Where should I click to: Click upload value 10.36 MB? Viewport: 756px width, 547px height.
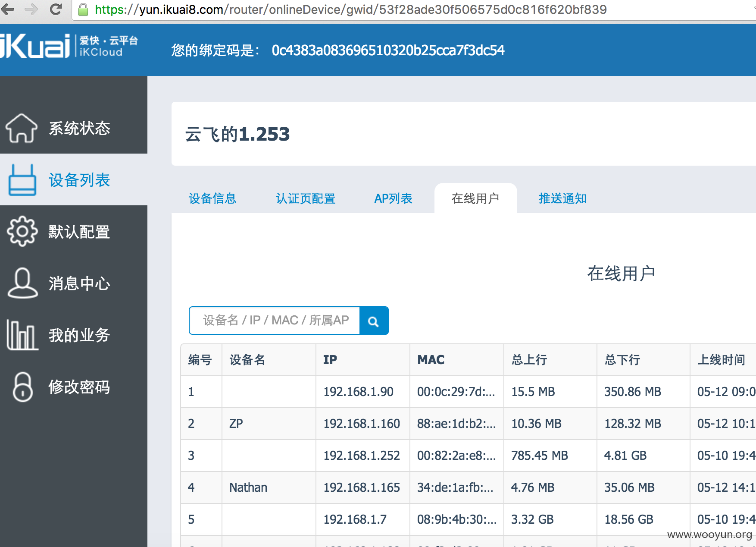[x=536, y=424]
